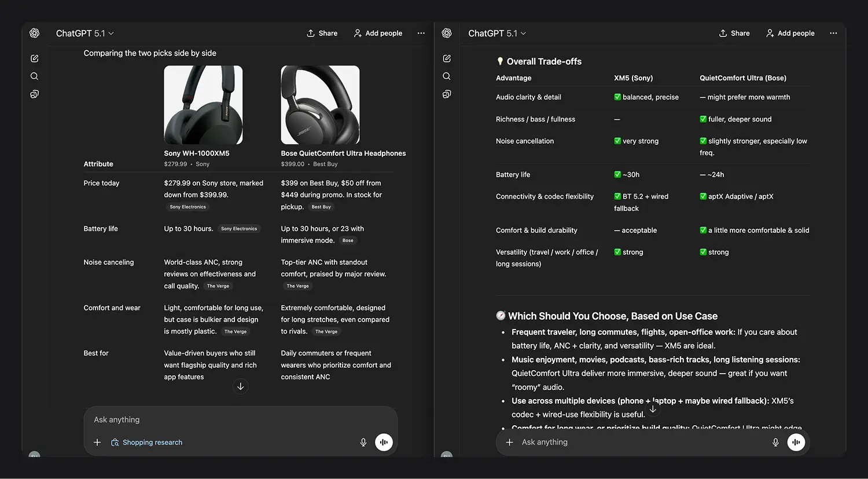Click 'Comfort & build durability' row label
868x479 pixels.
pos(536,231)
